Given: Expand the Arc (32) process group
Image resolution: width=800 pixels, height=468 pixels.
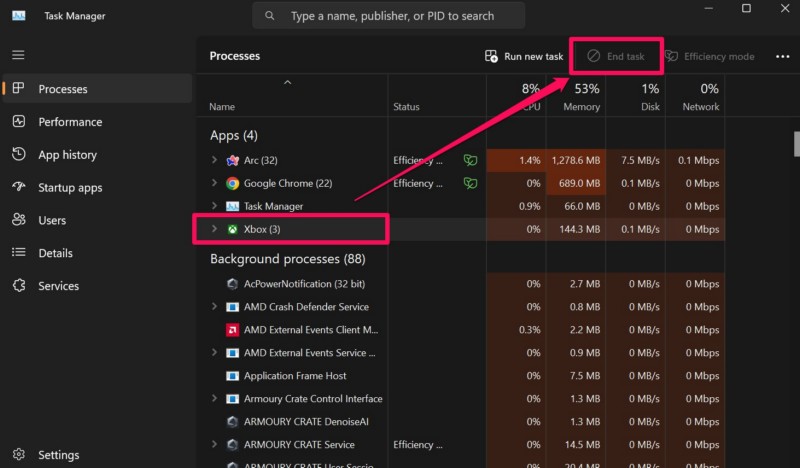Looking at the screenshot, I should tap(214, 160).
